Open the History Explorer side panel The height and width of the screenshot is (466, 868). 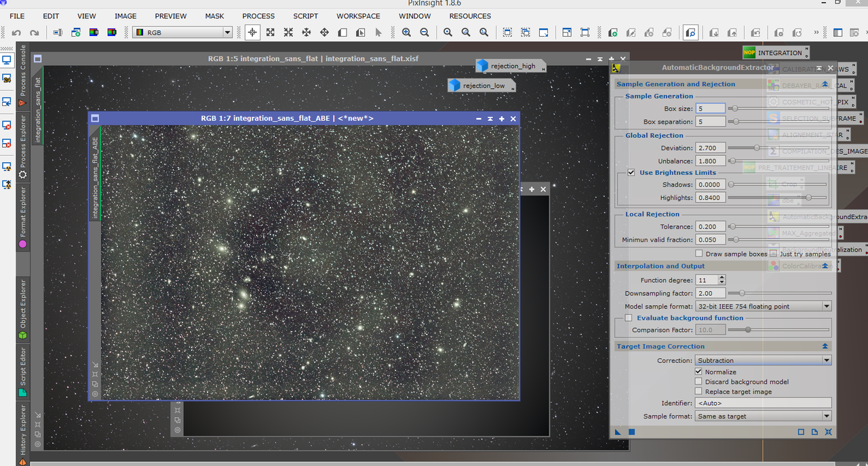pyautogui.click(x=22, y=434)
